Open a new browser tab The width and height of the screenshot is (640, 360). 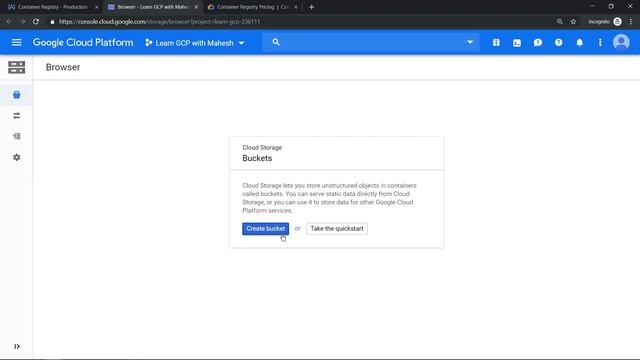311,7
